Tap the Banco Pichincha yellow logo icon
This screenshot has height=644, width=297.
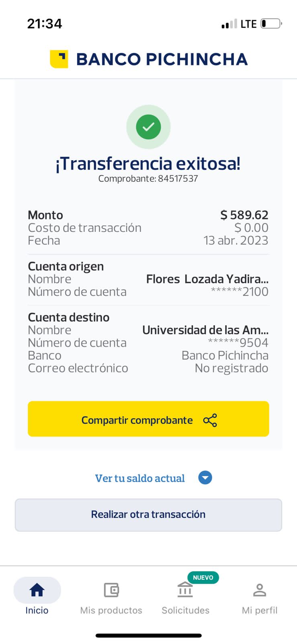coord(59,59)
